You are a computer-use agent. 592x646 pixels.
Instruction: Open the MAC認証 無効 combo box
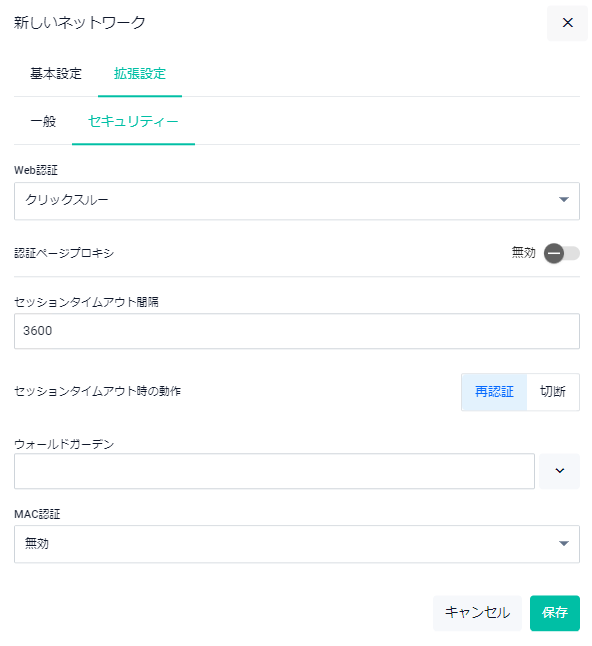(x=297, y=544)
